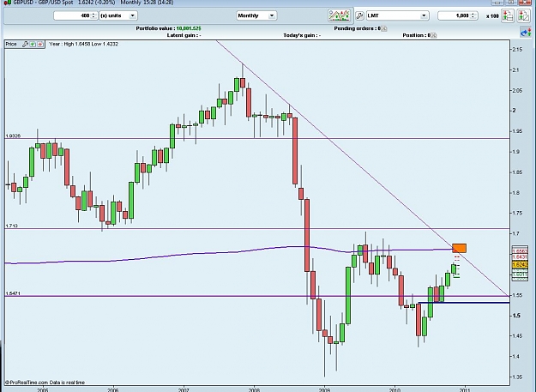This screenshot has height=392, width=536.
Task: Open order settings wrench beside LMT
Action: point(359,15)
